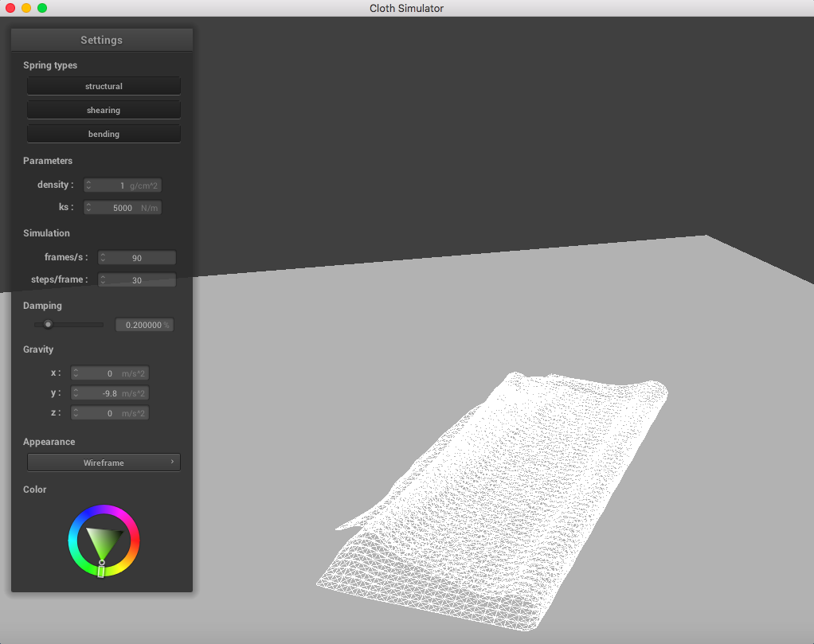
Task: Click the density value input field
Action: click(x=123, y=185)
